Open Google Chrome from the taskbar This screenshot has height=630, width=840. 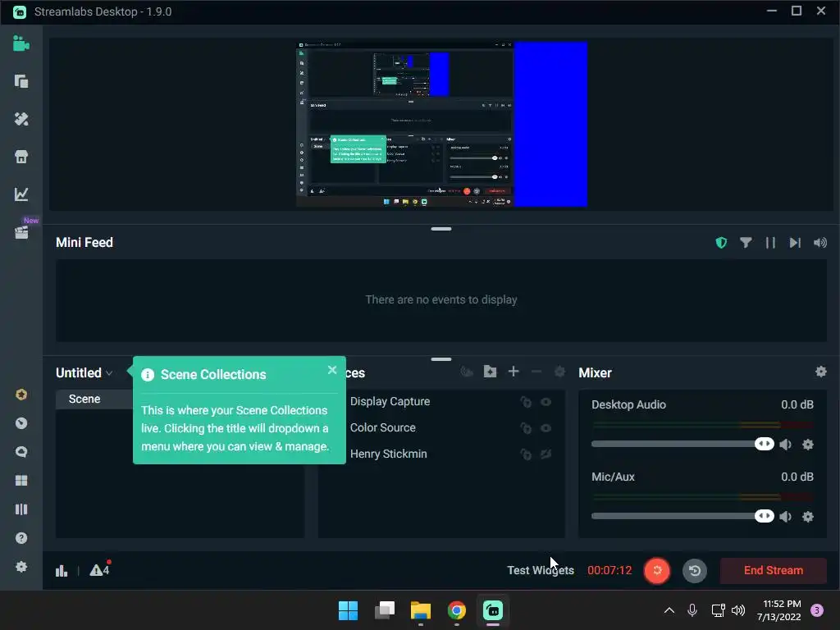456,610
